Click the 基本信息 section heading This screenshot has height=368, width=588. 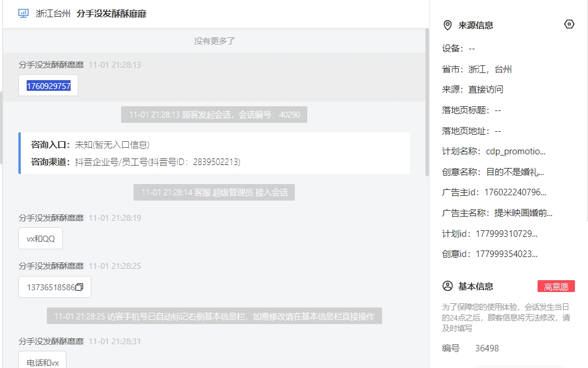pos(475,286)
